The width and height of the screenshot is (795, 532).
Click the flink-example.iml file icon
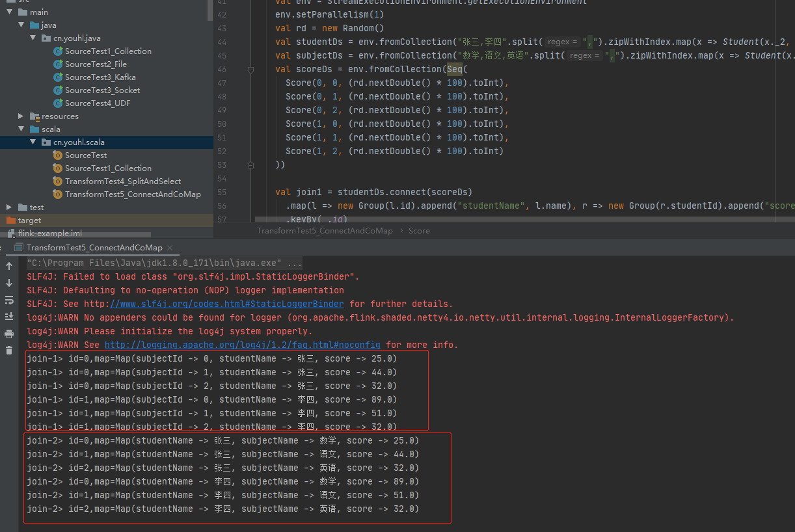click(x=11, y=233)
